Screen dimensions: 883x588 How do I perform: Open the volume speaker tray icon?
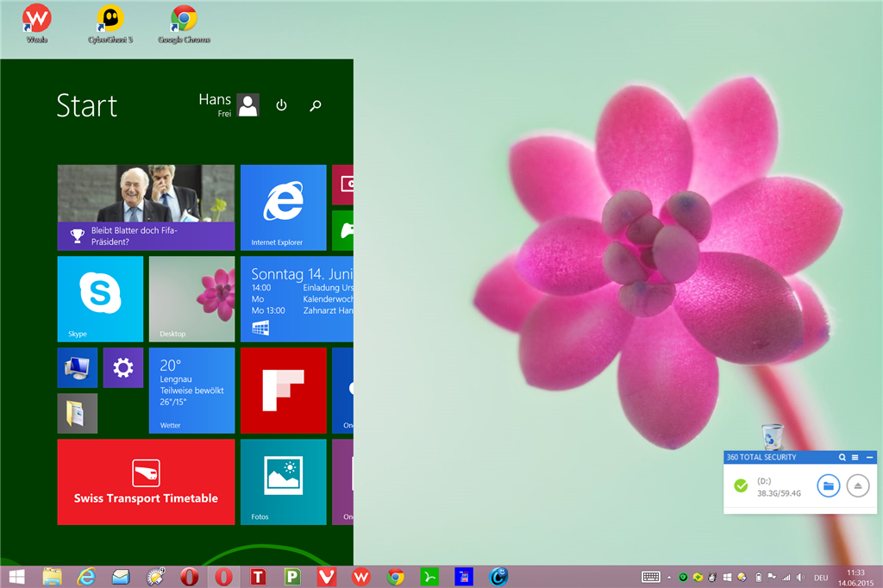click(x=801, y=578)
